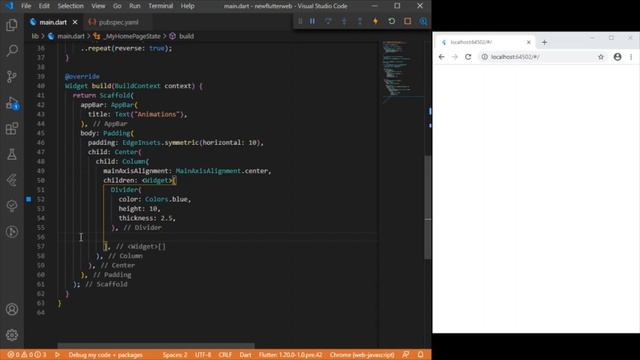Open Terminal menu
Screen dimensions: 640x360
click(x=160, y=6)
